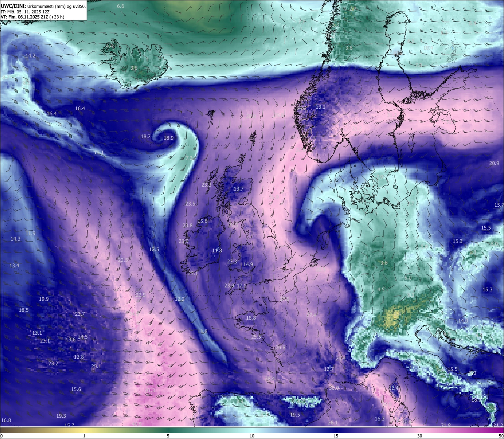Click the 21.2 value label
The height and width of the screenshot is (439, 504).
(x=498, y=425)
